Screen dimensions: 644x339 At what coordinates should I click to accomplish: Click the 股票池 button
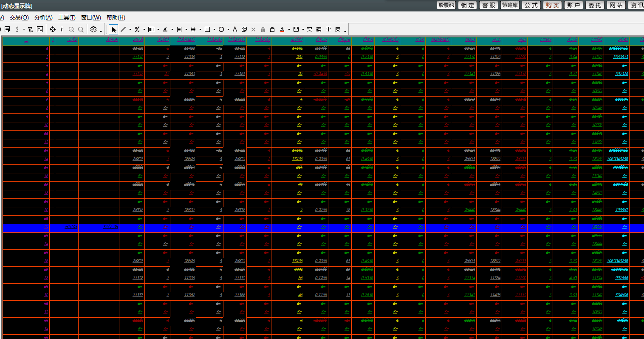tap(446, 5)
